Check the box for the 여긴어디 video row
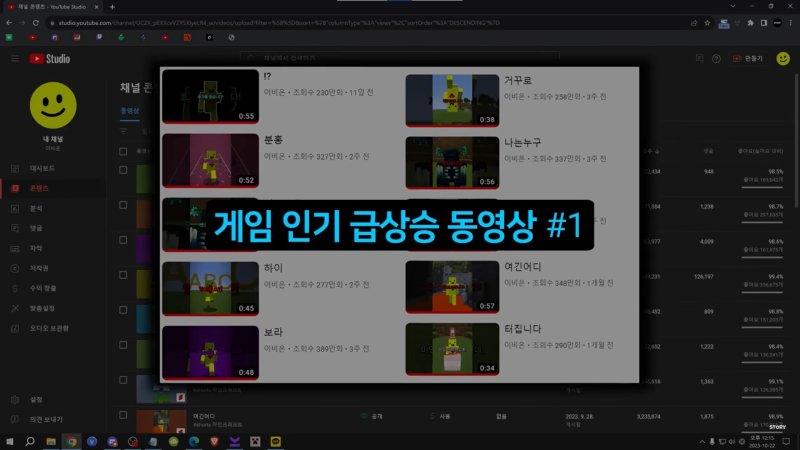 click(123, 416)
